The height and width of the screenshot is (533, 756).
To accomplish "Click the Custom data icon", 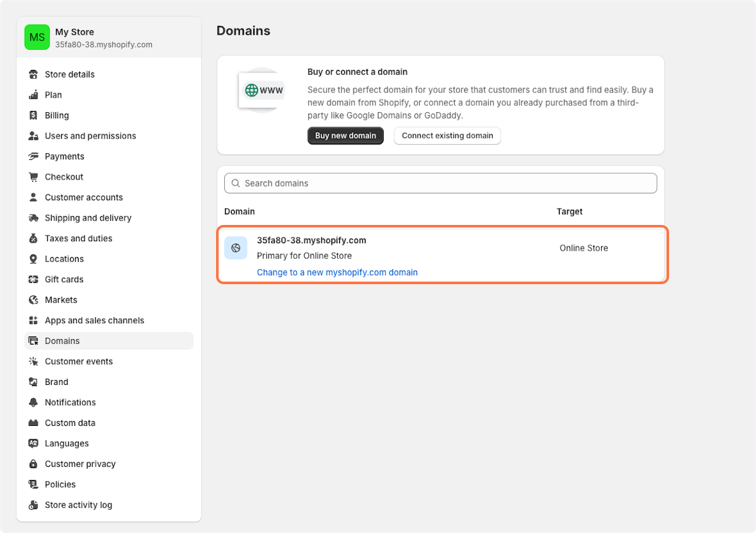I will tap(33, 423).
